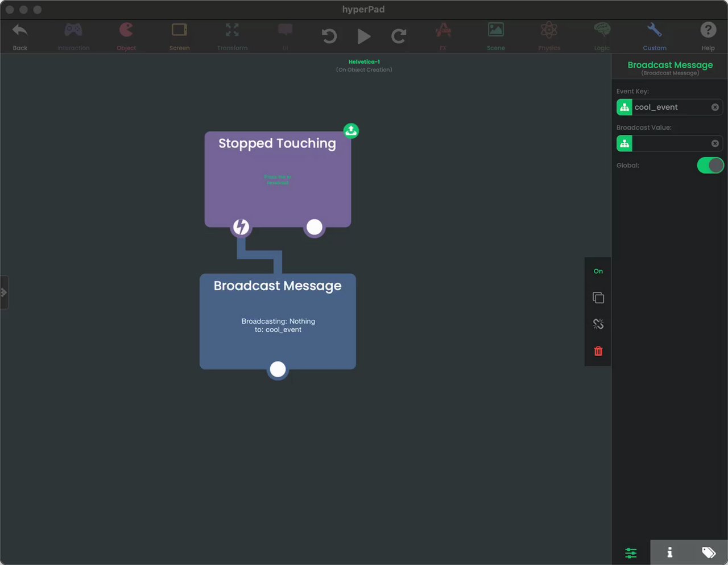Click the white output connector on Stopped Touching
This screenshot has width=728, height=565.
point(315,227)
